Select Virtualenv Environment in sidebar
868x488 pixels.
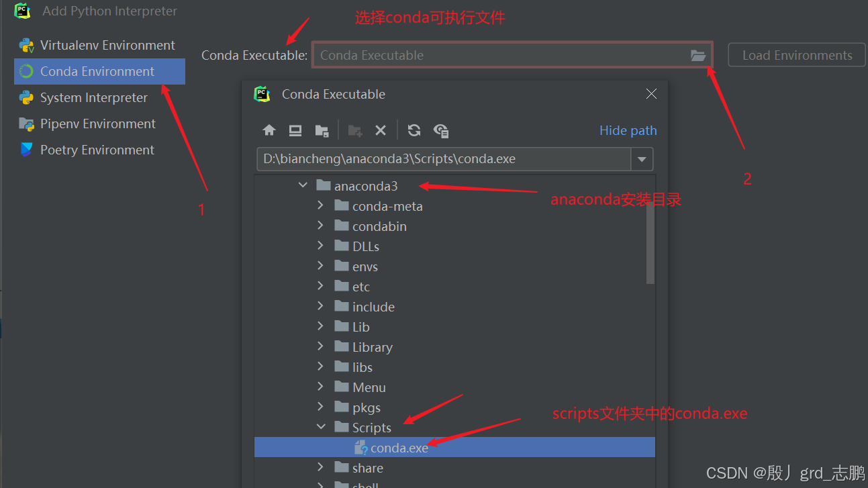click(99, 46)
